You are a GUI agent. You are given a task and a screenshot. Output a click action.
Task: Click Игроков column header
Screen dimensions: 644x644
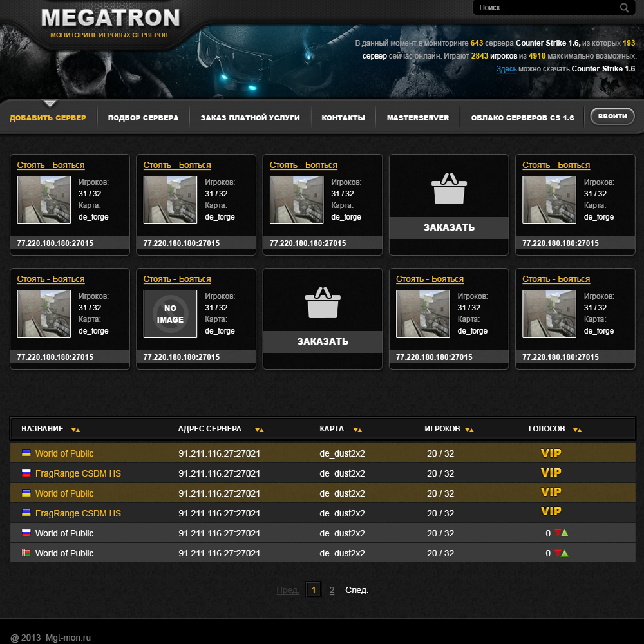pos(442,429)
